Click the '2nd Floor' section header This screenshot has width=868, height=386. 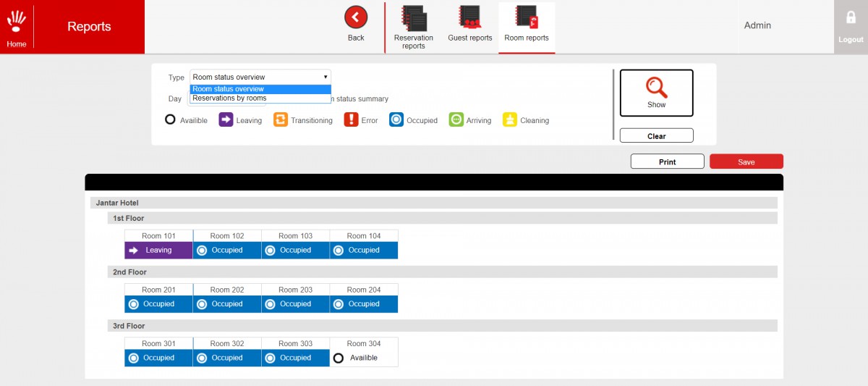(x=442, y=272)
